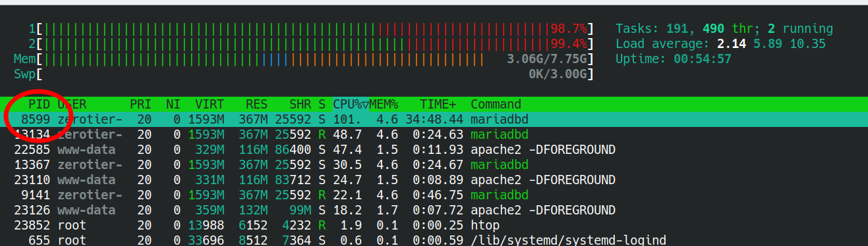
Task: Select the RES column header
Action: [x=256, y=104]
